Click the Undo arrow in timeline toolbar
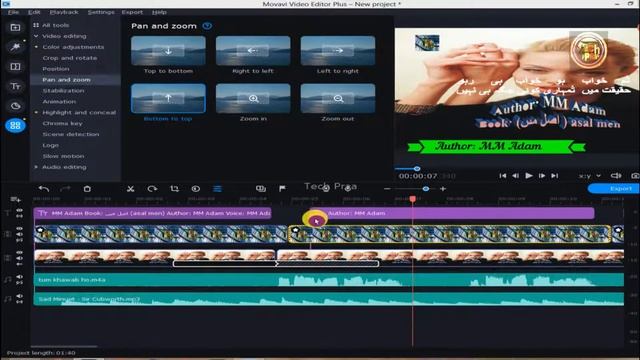 point(44,189)
